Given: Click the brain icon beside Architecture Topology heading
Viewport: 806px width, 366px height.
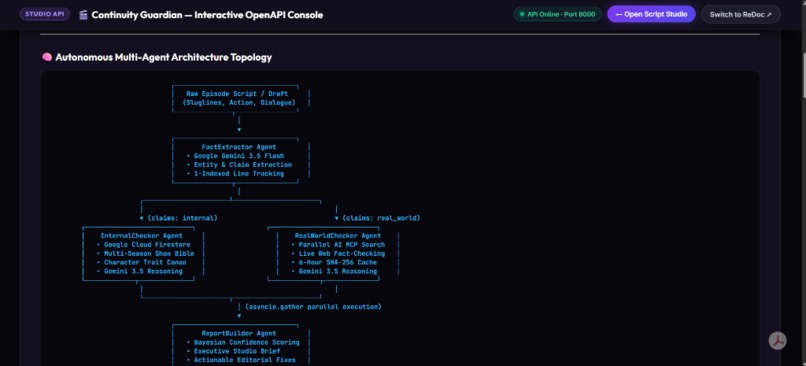Looking at the screenshot, I should [x=47, y=57].
